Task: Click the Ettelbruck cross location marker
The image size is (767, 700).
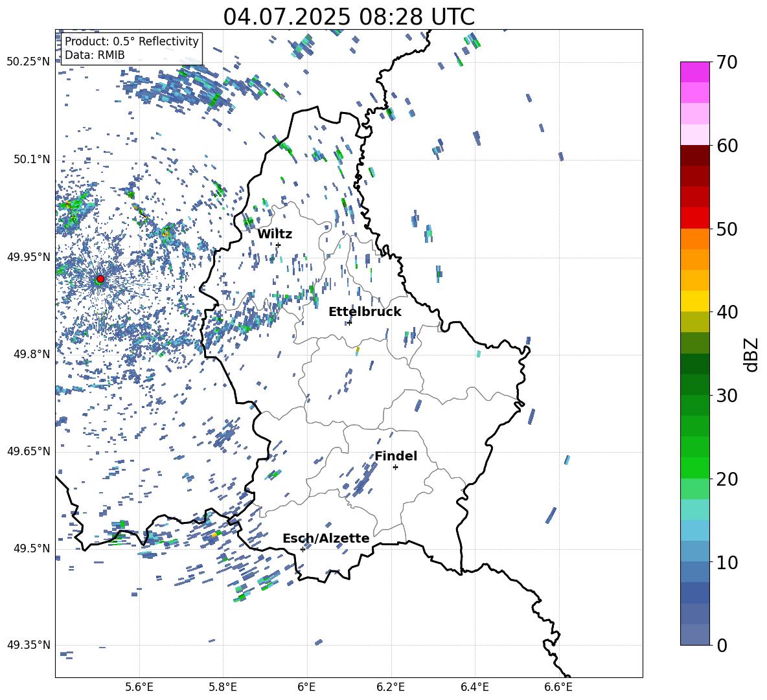Action: (349, 322)
